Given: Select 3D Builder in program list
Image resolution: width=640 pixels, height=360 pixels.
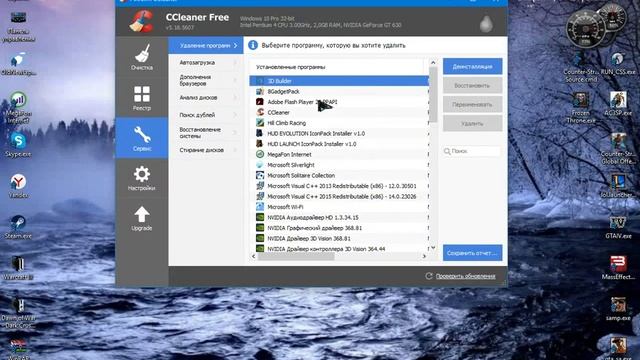Looking at the screenshot, I should click(339, 81).
